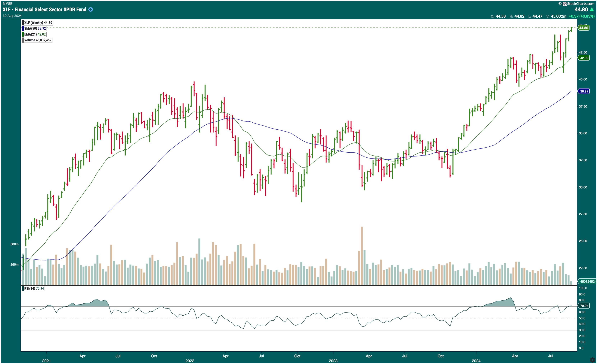Click the blue 38.92 SMA axis tag
This screenshot has width=597, height=364.
pos(584,91)
